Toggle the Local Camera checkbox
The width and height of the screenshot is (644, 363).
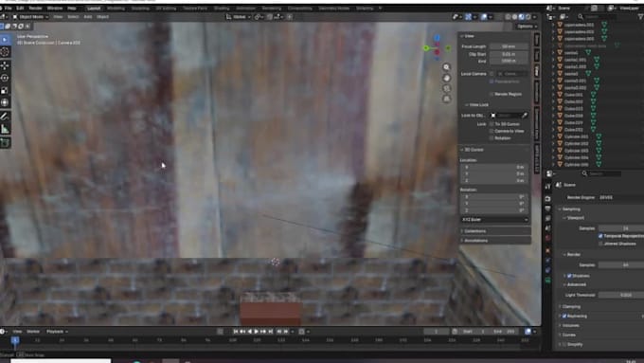pos(492,74)
